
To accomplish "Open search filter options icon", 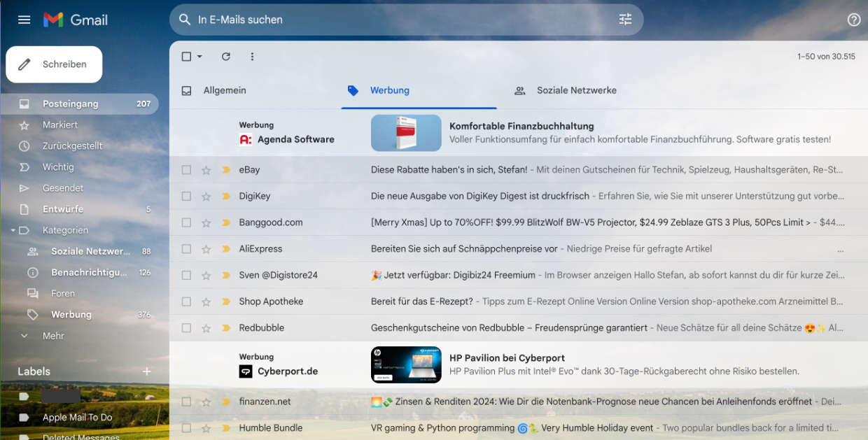I will click(625, 20).
